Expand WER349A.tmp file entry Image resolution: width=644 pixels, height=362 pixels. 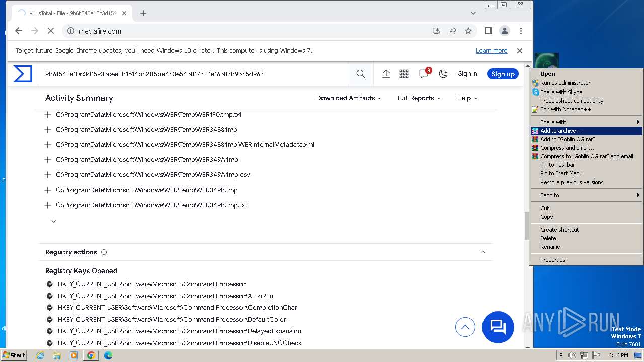coord(48,160)
